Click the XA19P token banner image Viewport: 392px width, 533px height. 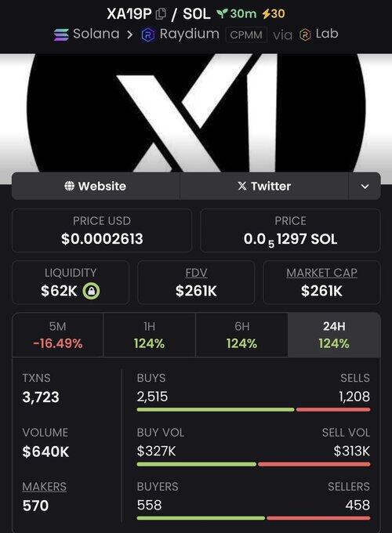coord(196,113)
